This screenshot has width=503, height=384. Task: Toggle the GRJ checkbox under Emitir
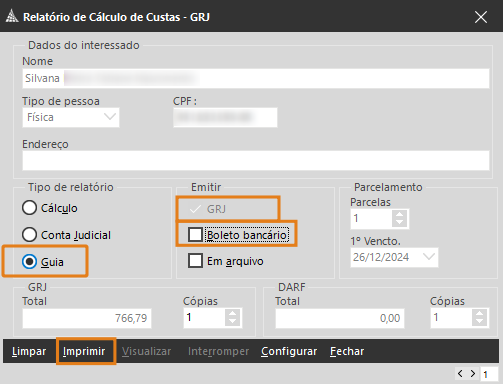click(x=195, y=209)
